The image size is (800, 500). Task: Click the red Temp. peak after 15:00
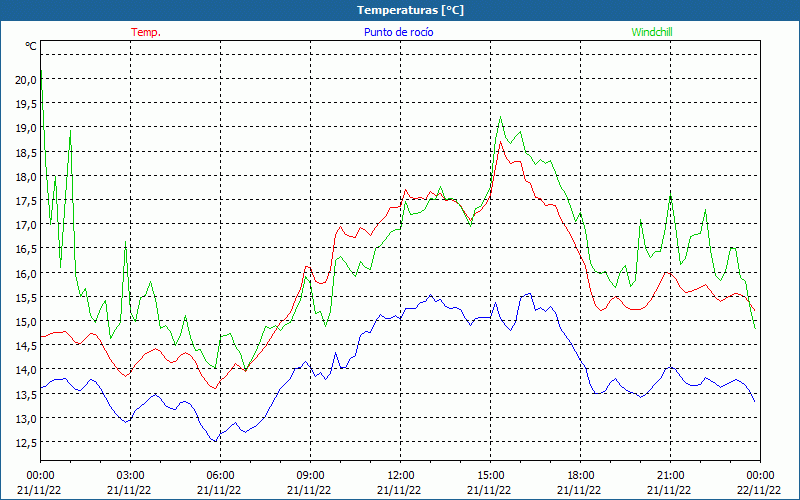(x=501, y=141)
